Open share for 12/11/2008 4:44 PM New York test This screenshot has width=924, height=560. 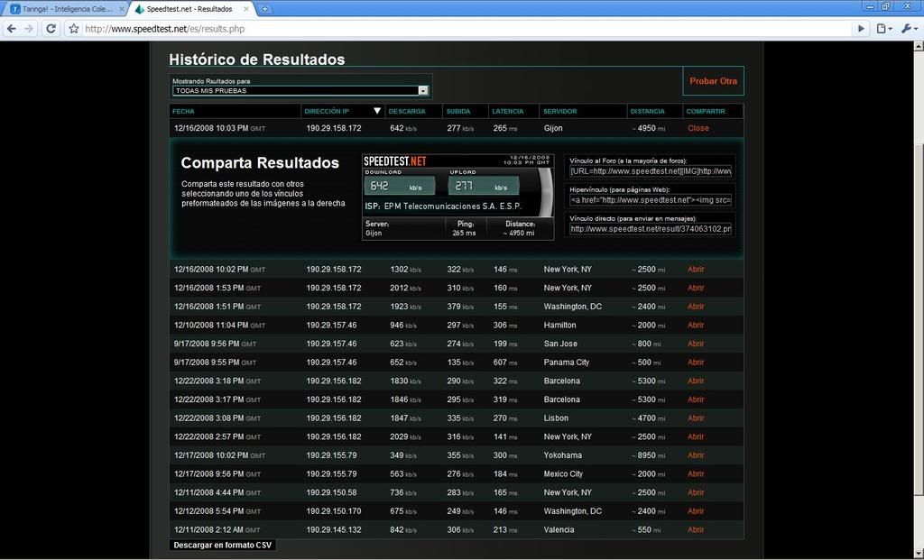tap(696, 492)
